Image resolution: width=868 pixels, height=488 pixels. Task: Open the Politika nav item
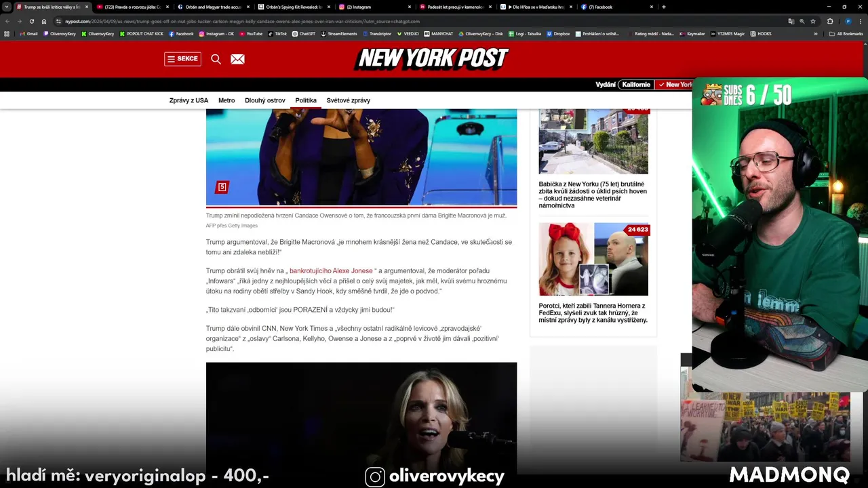point(306,100)
